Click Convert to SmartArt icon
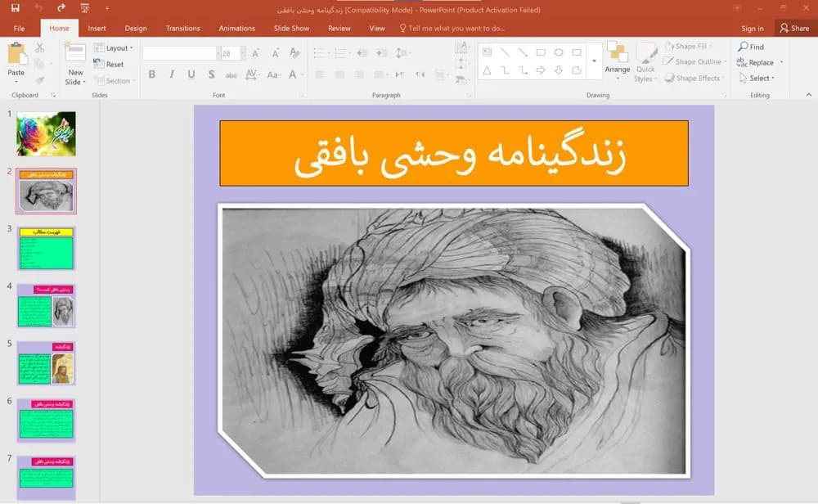This screenshot has width=818, height=504. tap(461, 79)
